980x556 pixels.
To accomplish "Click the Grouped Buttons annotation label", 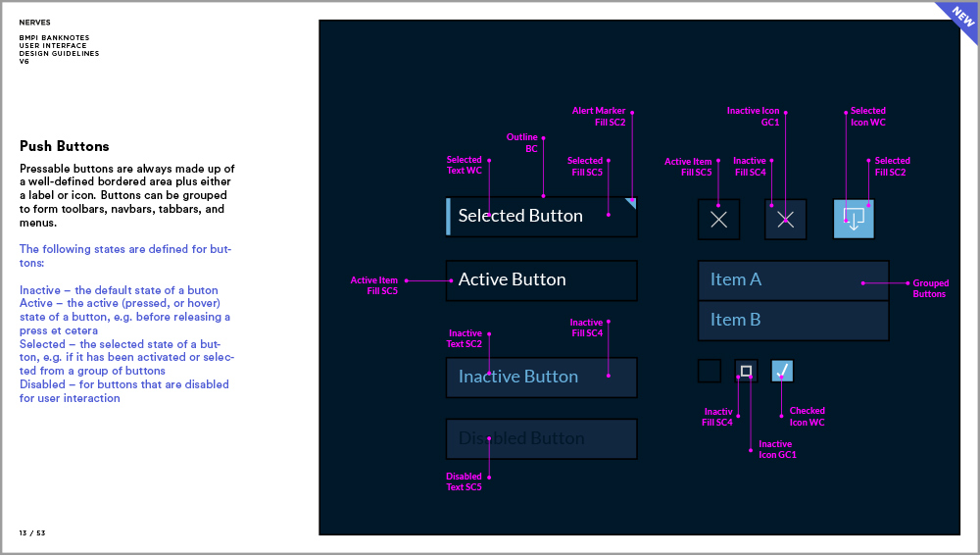I will (x=929, y=288).
